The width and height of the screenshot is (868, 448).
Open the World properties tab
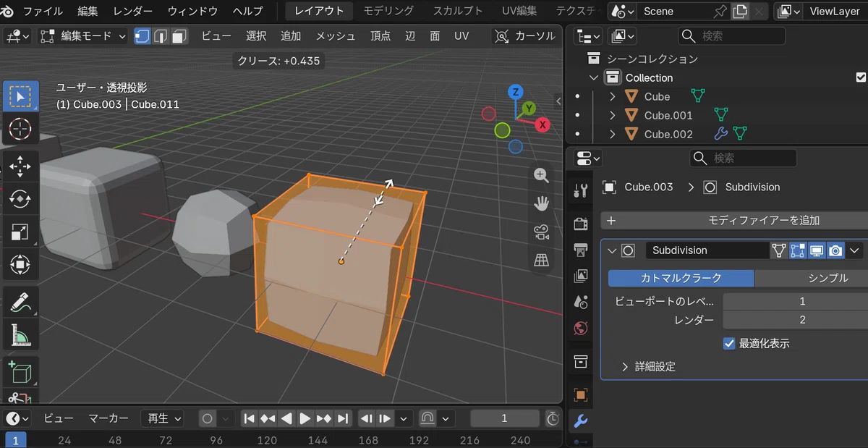click(x=580, y=328)
